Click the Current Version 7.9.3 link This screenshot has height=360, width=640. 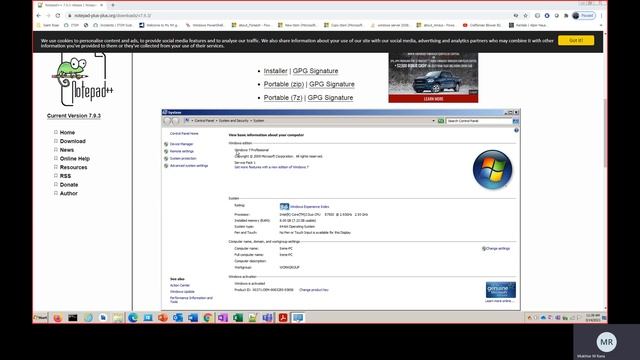point(74,116)
